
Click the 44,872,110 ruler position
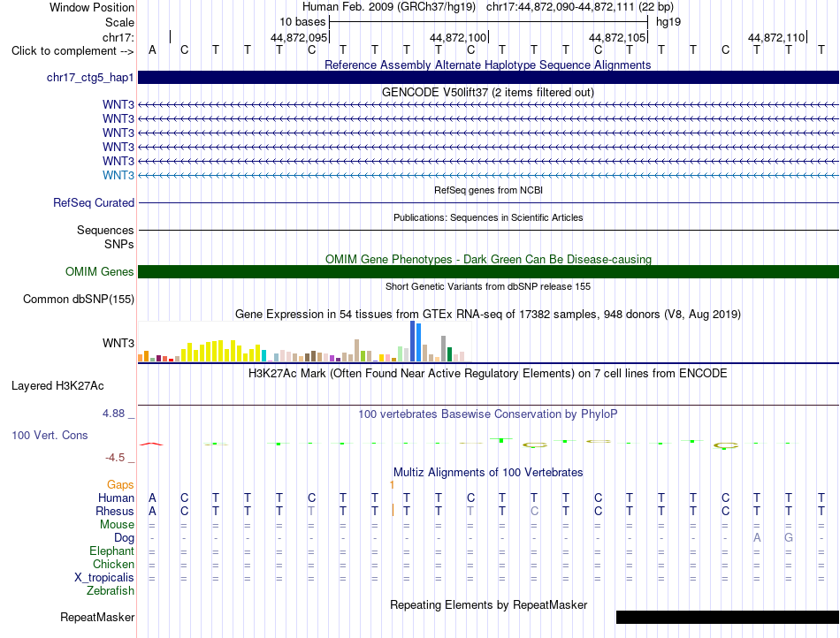coord(776,37)
